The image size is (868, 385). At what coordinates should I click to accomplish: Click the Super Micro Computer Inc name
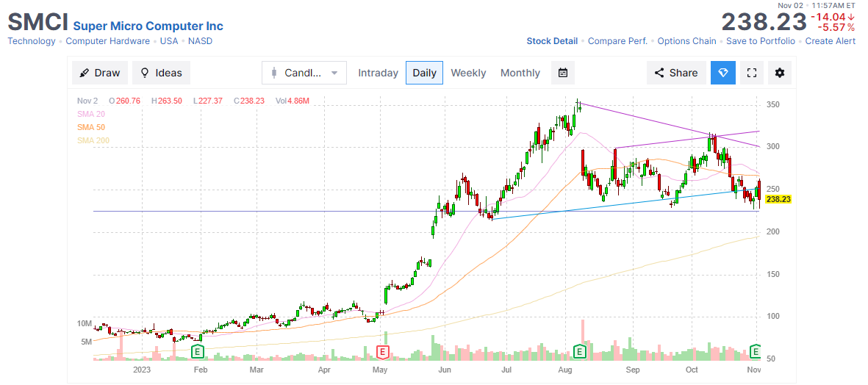[x=148, y=26]
